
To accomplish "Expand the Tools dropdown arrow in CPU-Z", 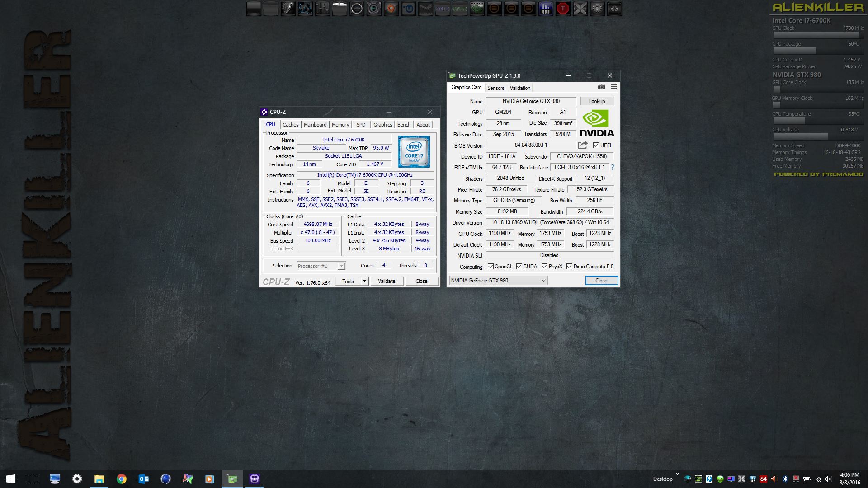I will (364, 281).
